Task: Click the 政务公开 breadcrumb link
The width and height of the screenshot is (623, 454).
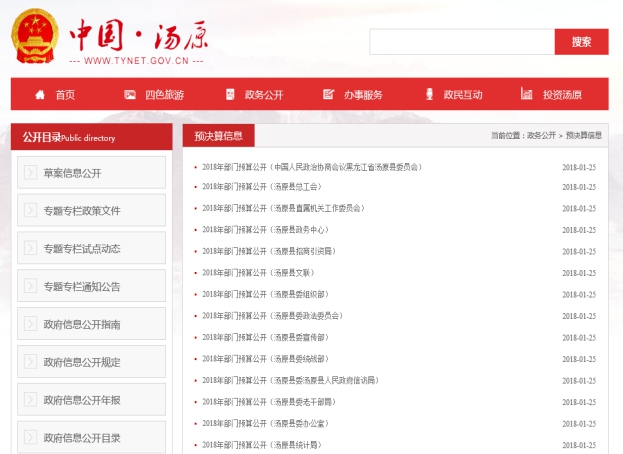Action: point(541,135)
